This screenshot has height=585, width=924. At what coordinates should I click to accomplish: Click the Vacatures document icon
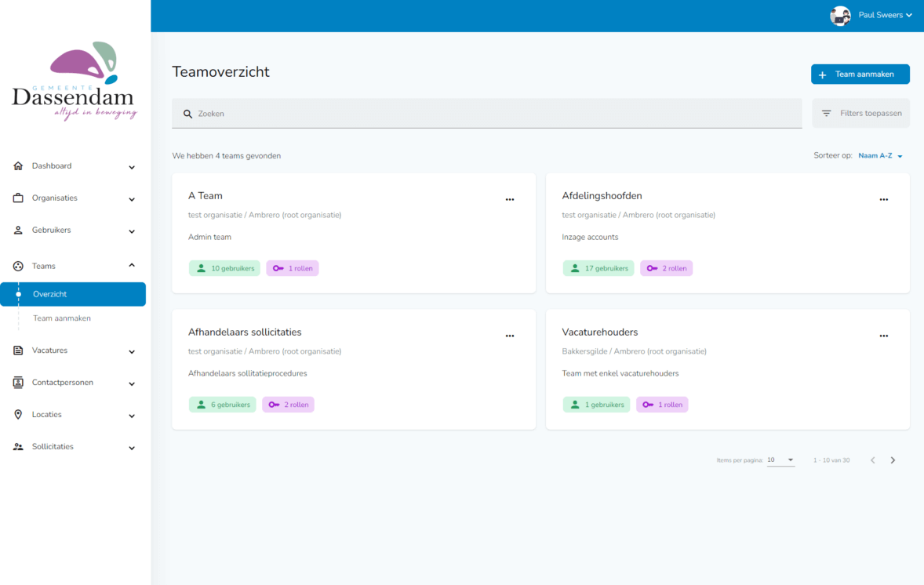coord(18,351)
